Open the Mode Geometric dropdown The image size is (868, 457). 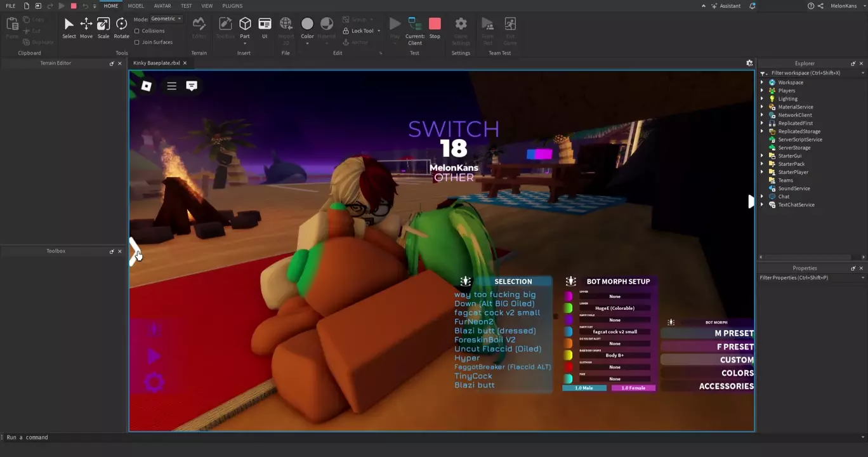166,19
